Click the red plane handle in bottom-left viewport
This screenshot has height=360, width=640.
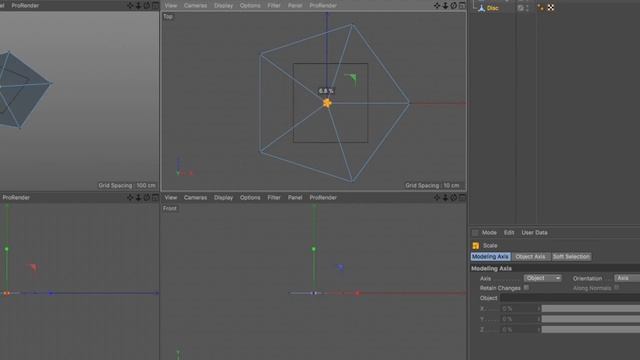pyautogui.click(x=33, y=267)
